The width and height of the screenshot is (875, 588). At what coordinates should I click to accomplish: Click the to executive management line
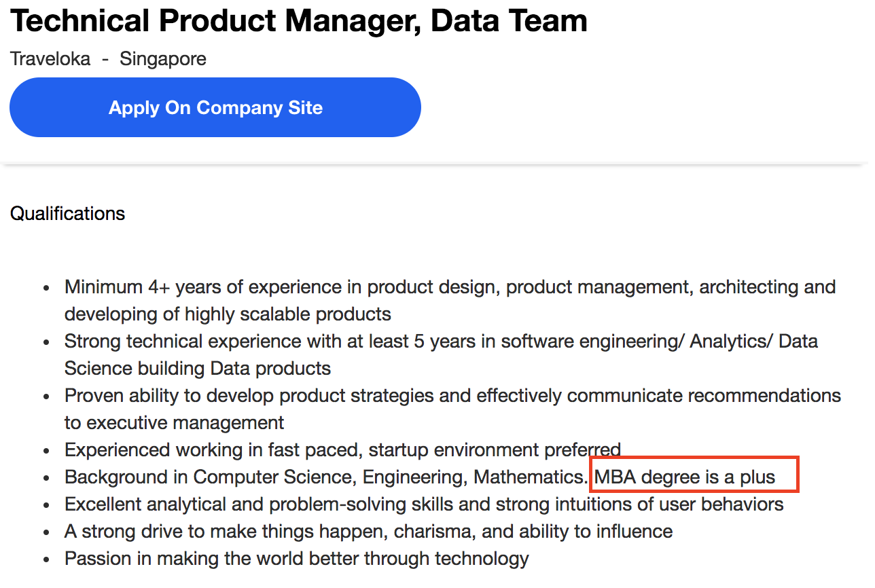point(175,422)
